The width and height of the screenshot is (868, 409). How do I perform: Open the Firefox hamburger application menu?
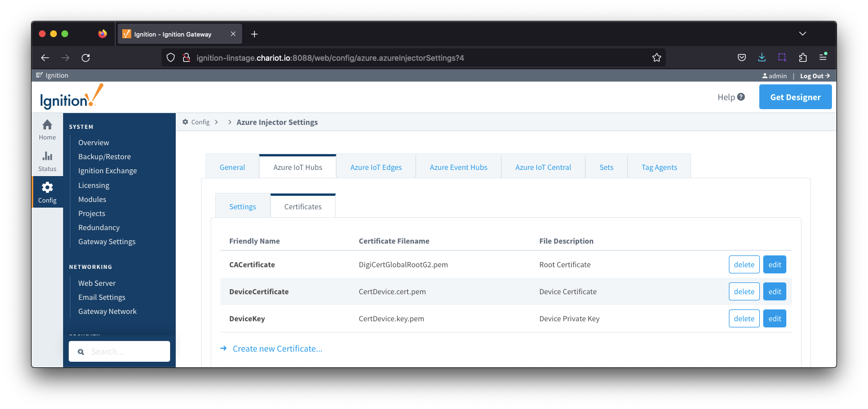coord(823,57)
